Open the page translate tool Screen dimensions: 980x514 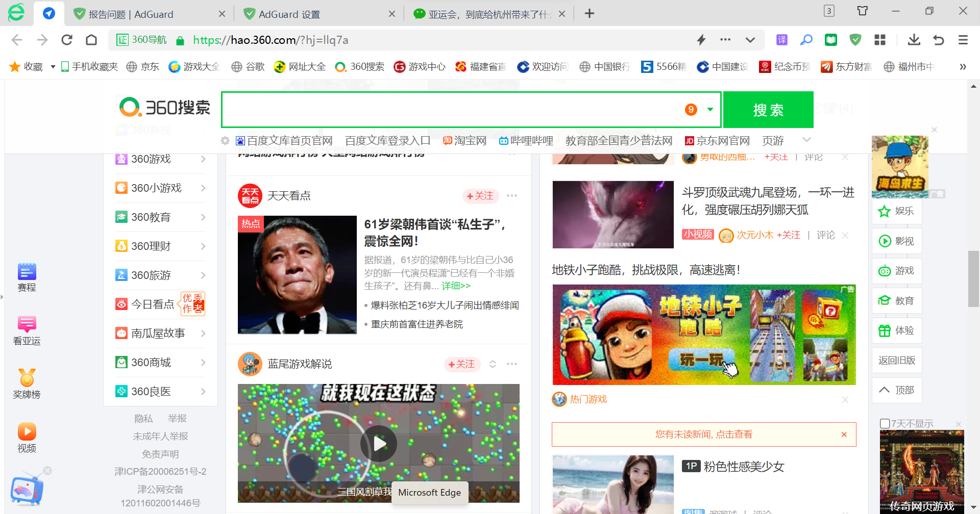(x=781, y=40)
